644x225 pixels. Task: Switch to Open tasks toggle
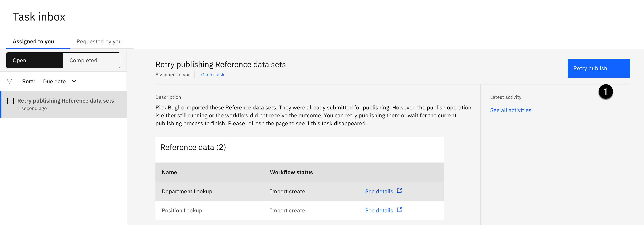35,60
